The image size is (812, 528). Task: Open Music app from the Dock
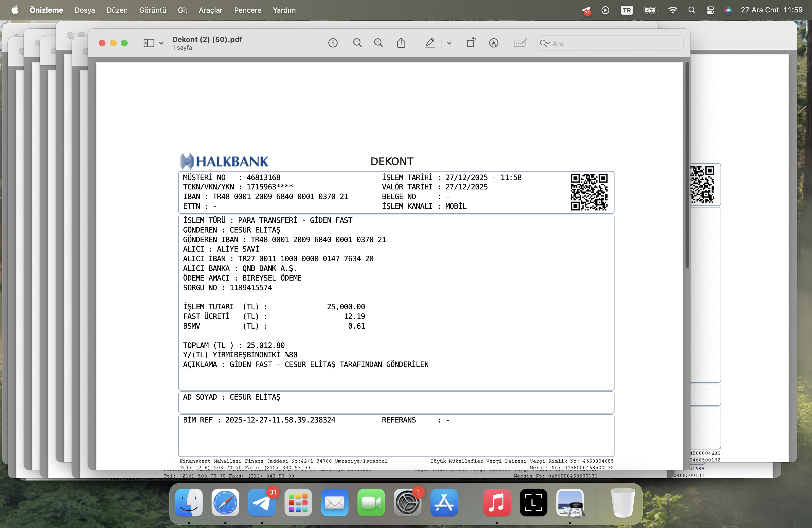(497, 502)
